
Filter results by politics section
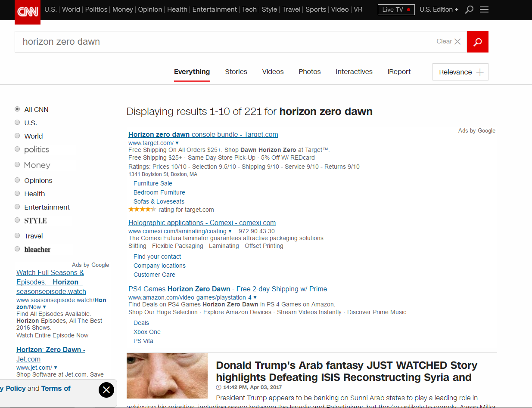point(17,149)
